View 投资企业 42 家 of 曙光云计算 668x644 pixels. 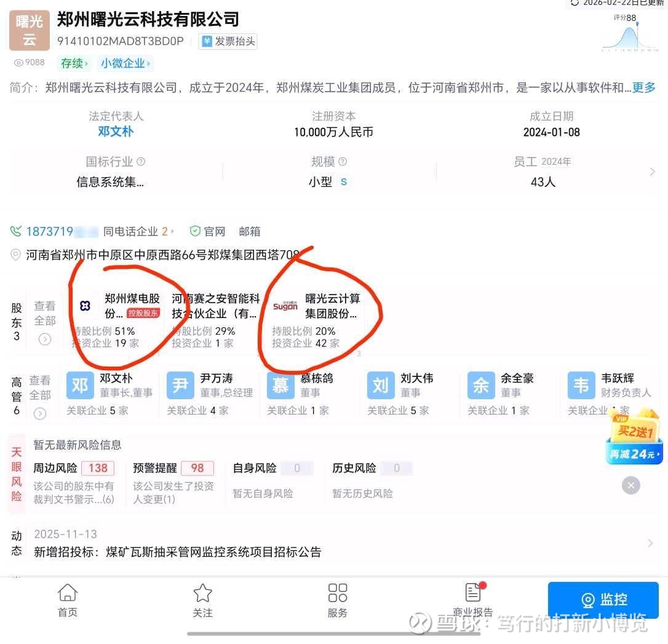306,343
